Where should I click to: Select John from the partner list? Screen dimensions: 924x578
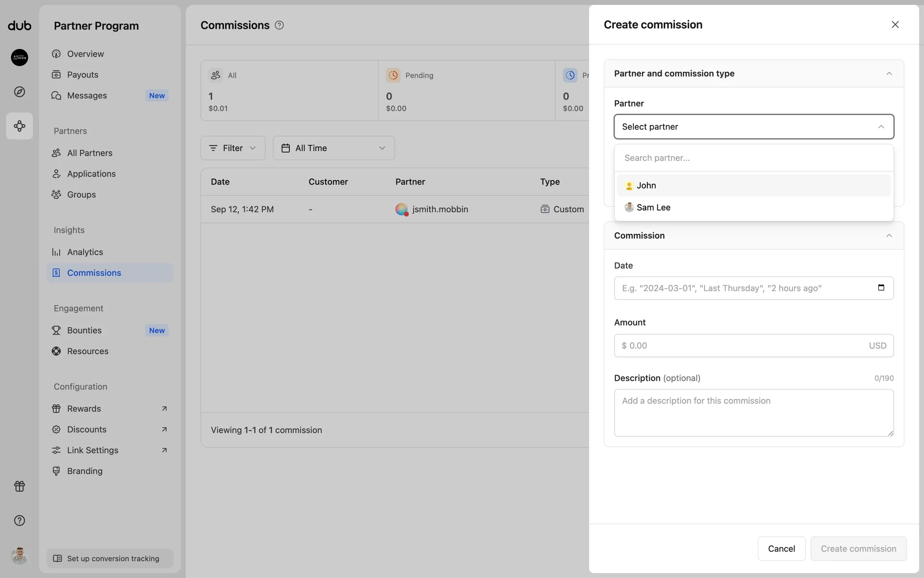pos(646,185)
